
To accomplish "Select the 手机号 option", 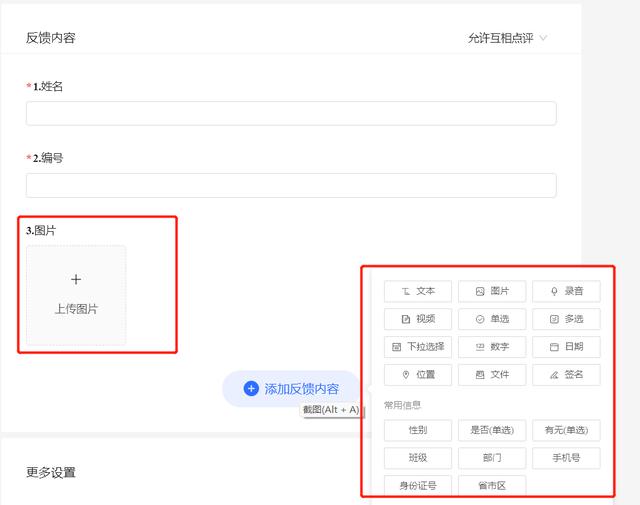I will (x=566, y=458).
